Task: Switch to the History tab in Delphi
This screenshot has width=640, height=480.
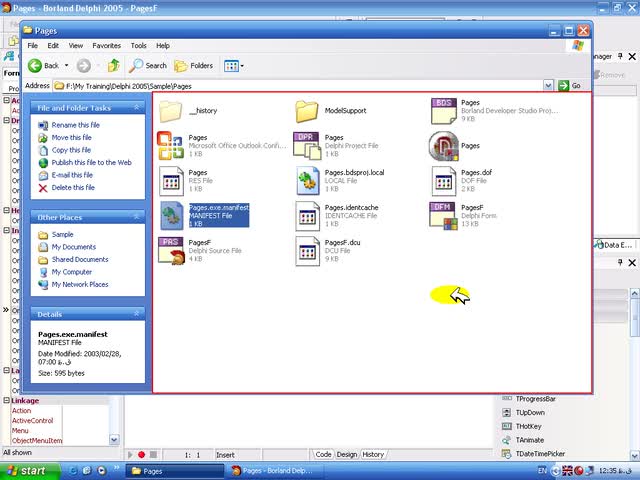Action: (373, 454)
